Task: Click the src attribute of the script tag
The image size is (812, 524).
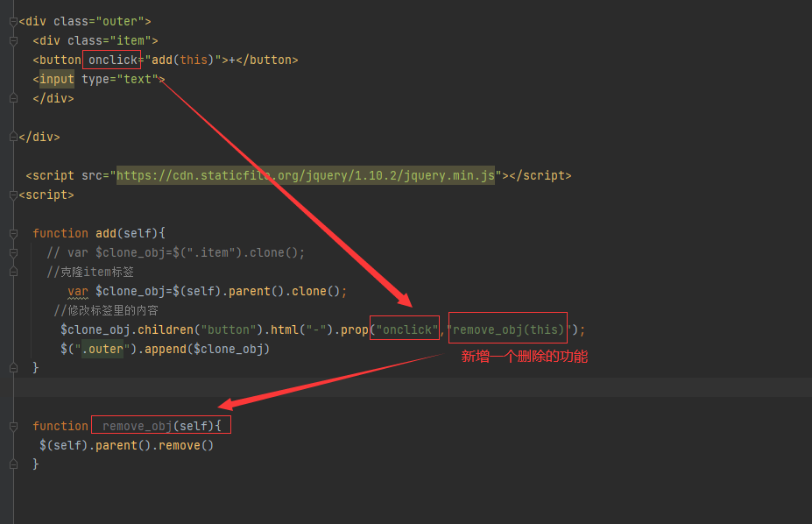Action: [x=92, y=175]
